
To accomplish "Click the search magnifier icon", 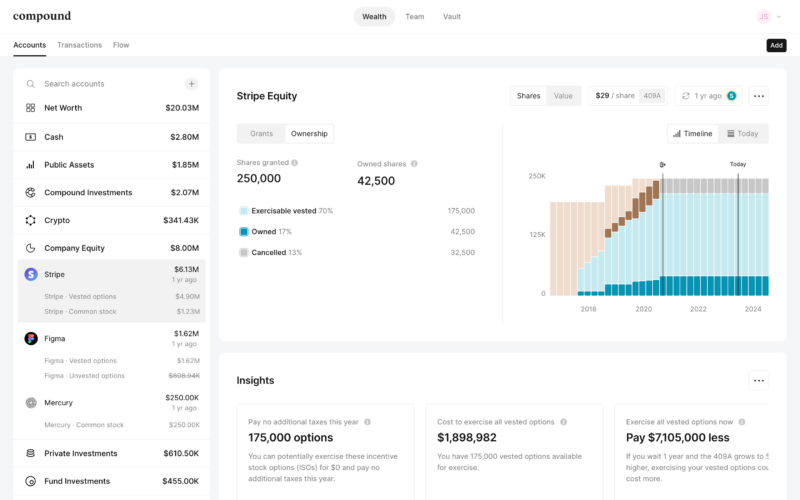I will point(31,84).
